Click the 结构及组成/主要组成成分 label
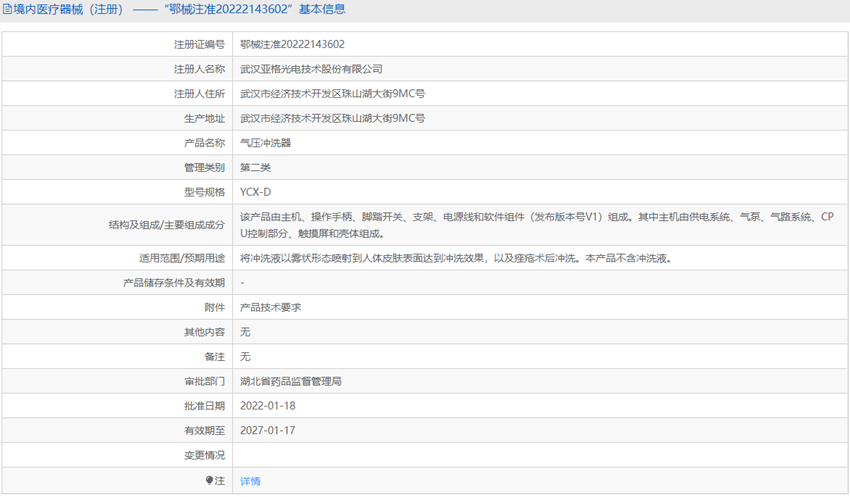 point(166,225)
